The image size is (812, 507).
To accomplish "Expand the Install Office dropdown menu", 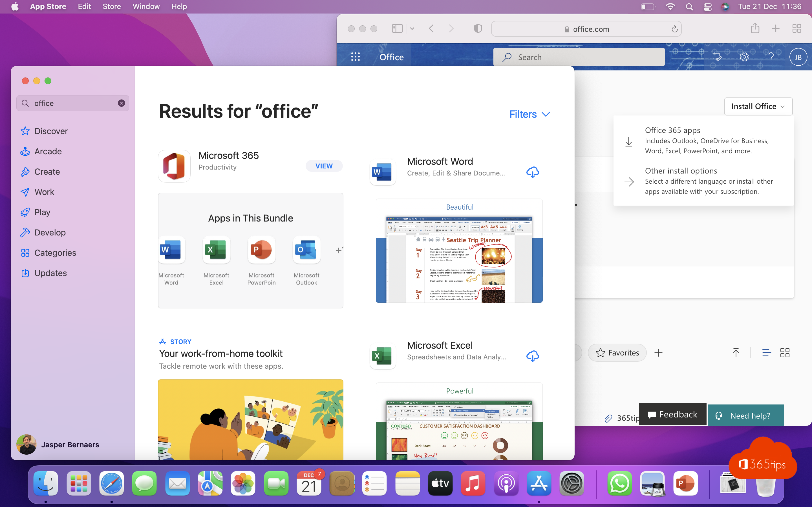I will (758, 106).
